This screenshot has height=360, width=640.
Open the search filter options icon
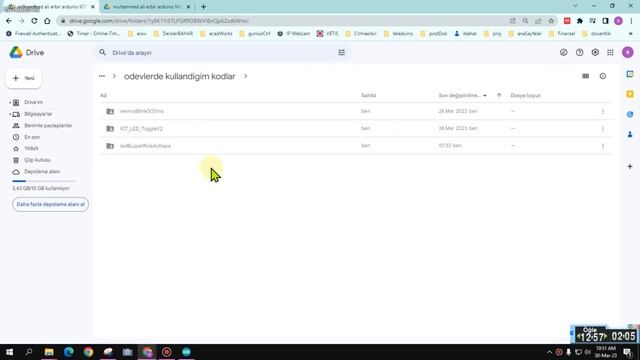(342, 53)
